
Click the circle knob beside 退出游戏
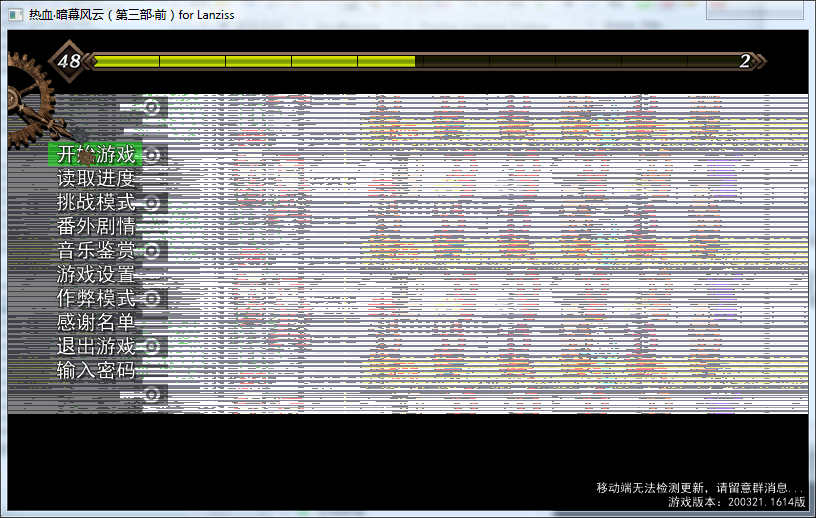(151, 346)
